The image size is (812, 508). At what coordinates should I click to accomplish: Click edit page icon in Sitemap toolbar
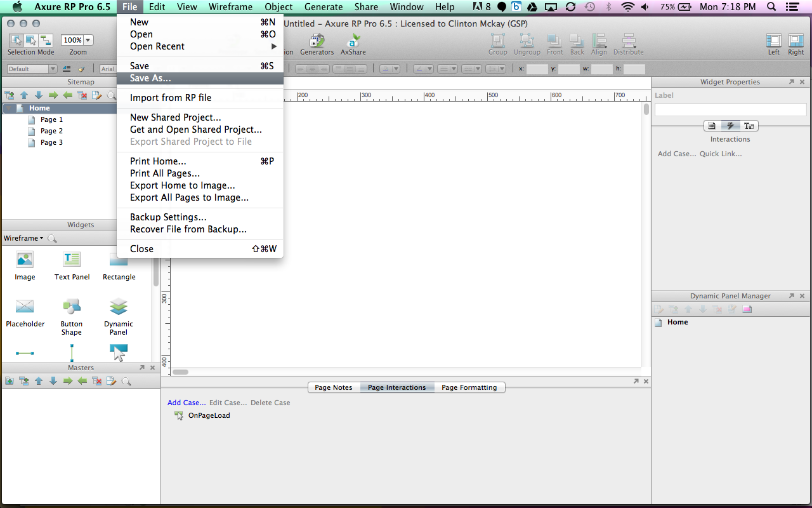(x=96, y=95)
